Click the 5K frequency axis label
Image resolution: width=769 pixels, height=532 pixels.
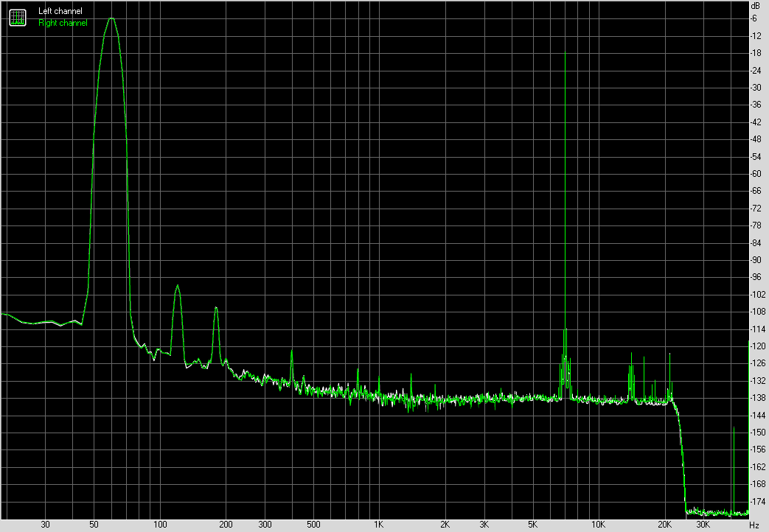pos(532,525)
